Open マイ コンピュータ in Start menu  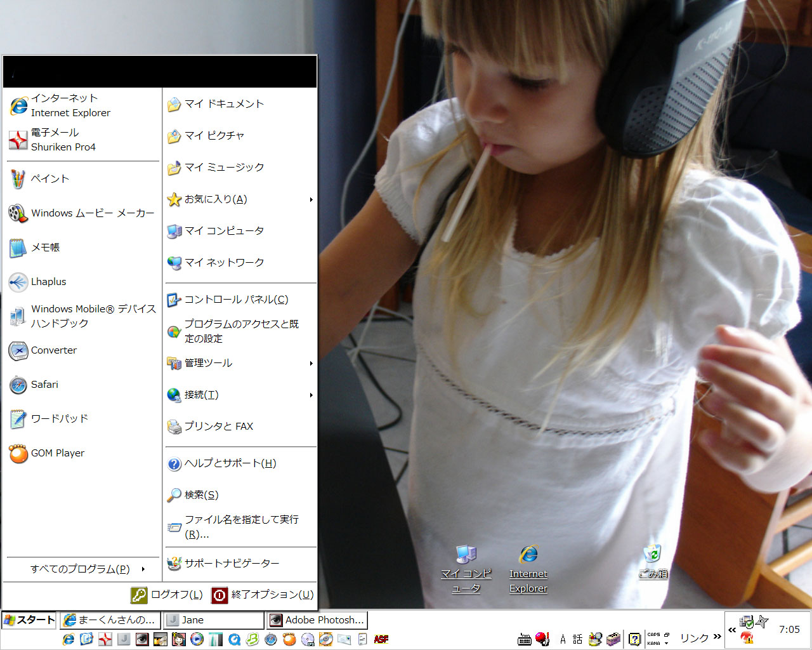(240, 231)
